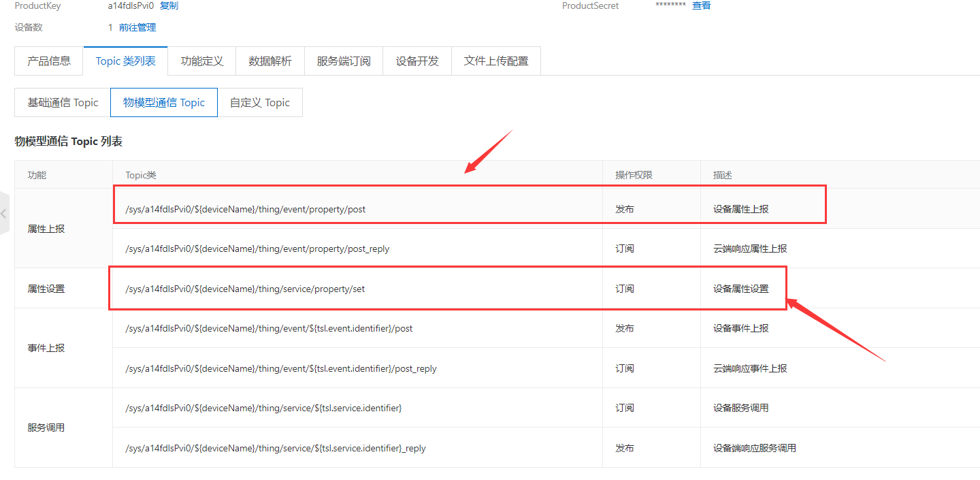
Task: Reveal ProductSecret via 查看 link
Action: tap(702, 5)
